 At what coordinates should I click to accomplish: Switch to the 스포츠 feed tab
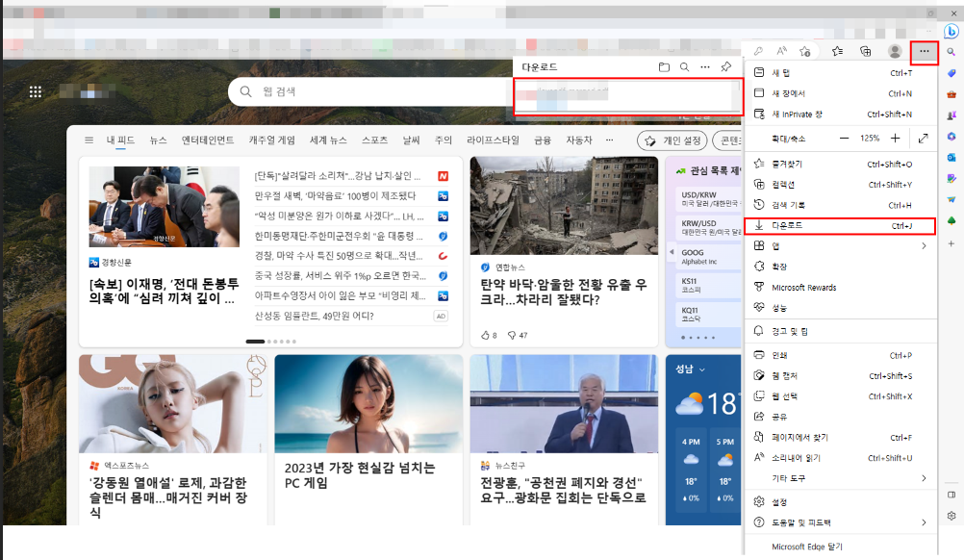point(373,139)
